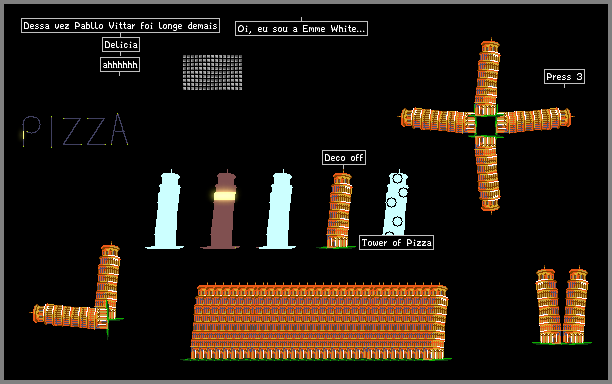Click the third light blue tower silhouette
Viewport: 612px width, 384px height.
(279, 209)
